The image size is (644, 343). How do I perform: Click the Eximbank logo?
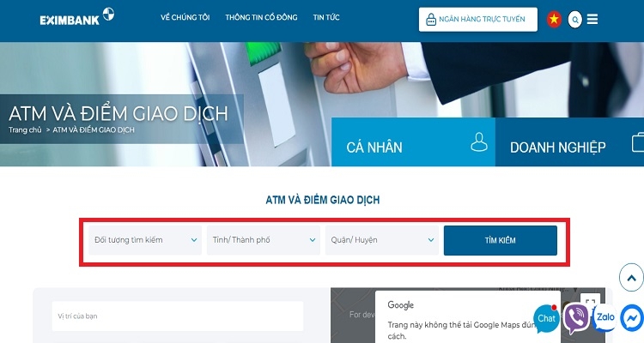[x=77, y=17]
